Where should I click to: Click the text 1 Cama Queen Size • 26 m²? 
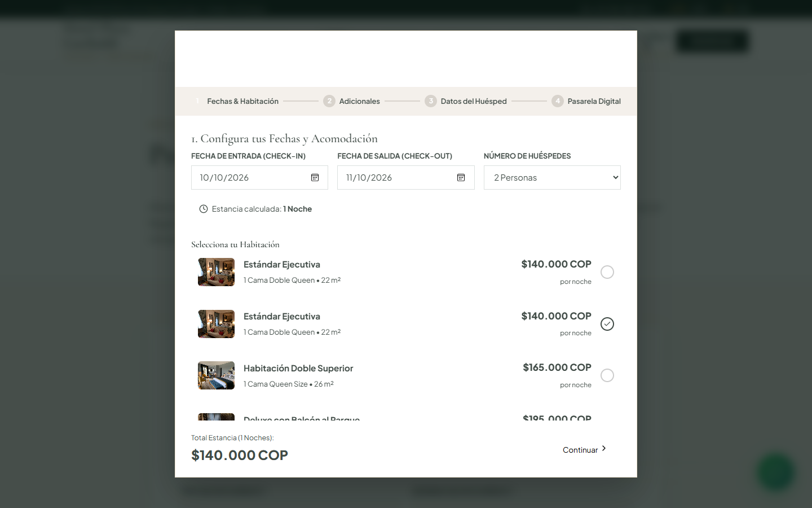[289, 384]
